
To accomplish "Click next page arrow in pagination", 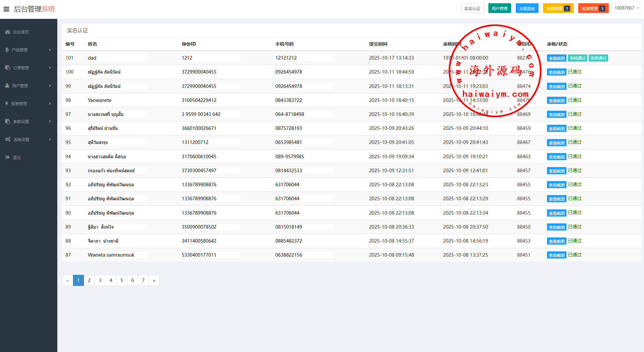I will 154,280.
